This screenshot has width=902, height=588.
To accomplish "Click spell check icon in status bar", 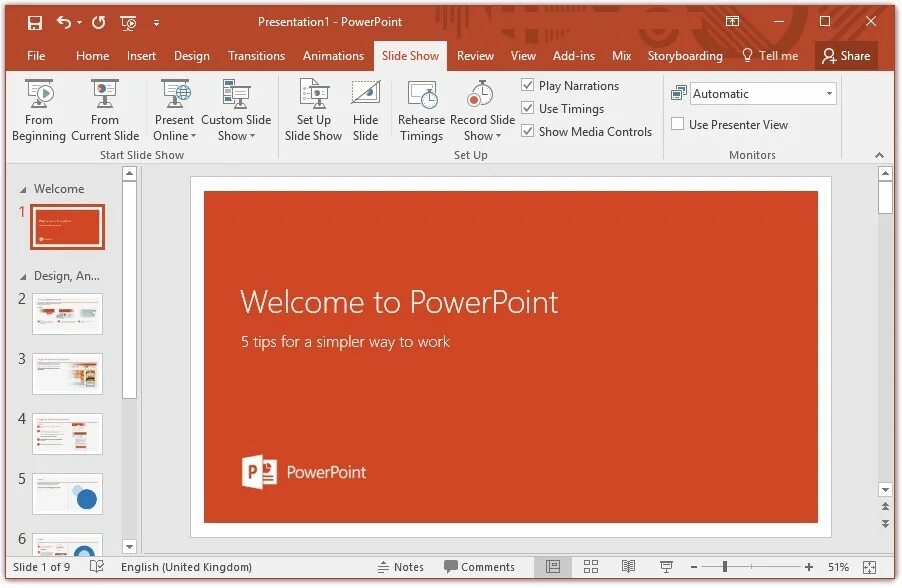I will tap(97, 567).
